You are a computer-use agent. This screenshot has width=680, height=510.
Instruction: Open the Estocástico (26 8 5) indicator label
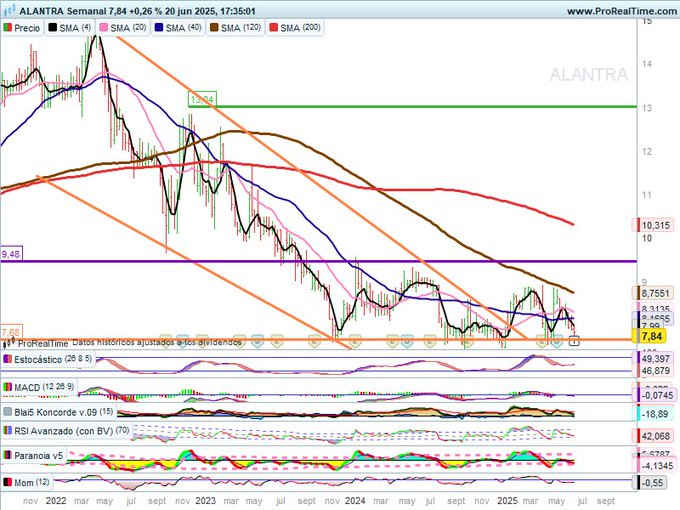coord(48,360)
